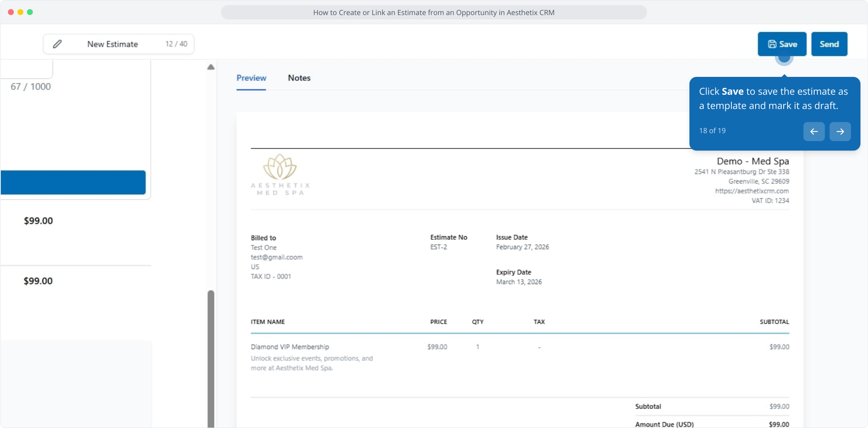
Task: Open the Notes tab
Action: point(299,78)
